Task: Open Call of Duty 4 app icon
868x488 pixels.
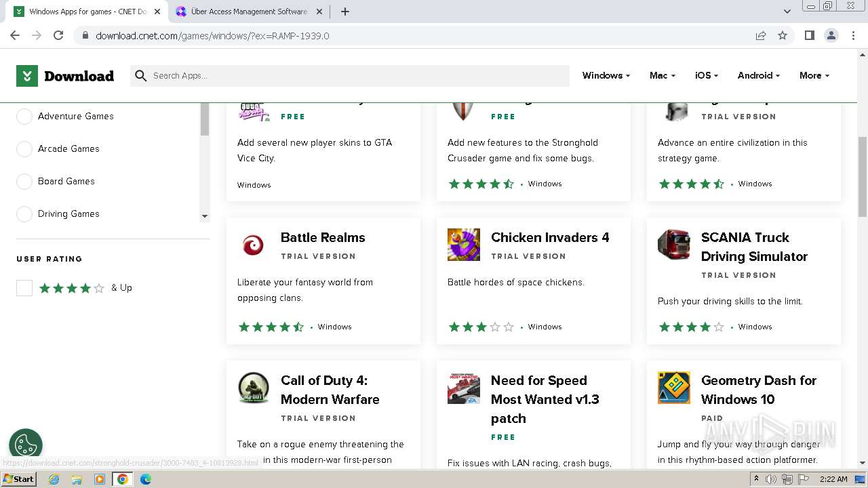Action: [254, 388]
